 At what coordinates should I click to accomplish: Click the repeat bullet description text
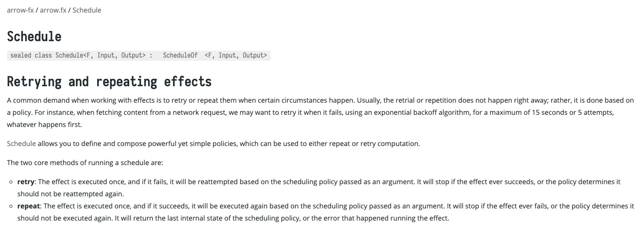[326, 212]
